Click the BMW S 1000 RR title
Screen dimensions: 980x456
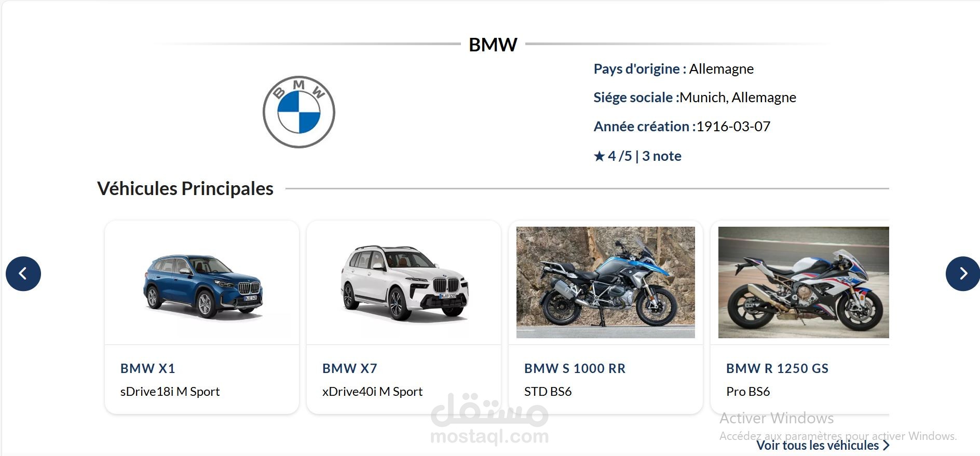575,368
